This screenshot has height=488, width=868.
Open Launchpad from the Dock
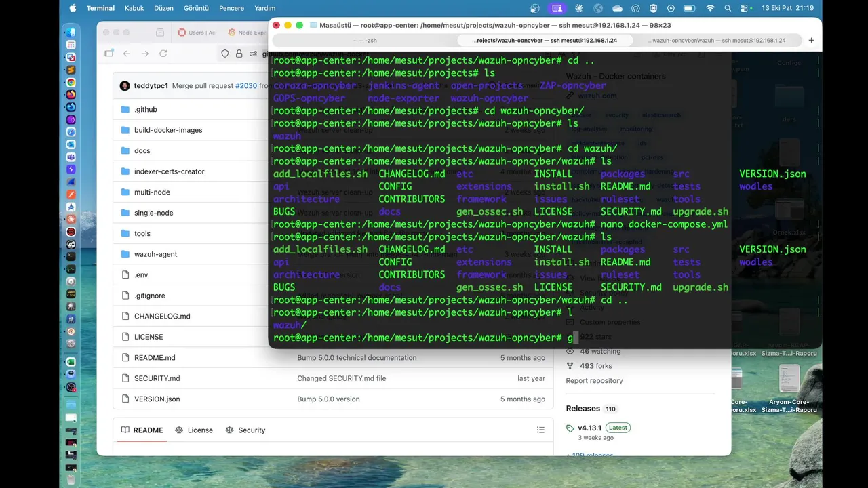tap(71, 45)
